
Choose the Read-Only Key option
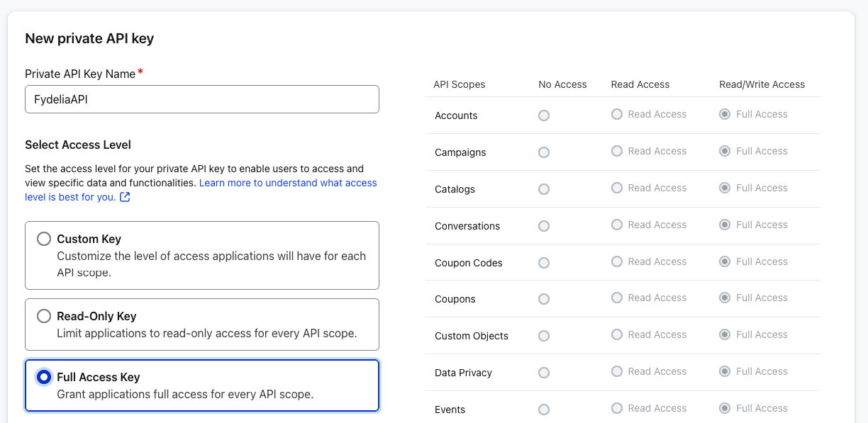coord(44,316)
